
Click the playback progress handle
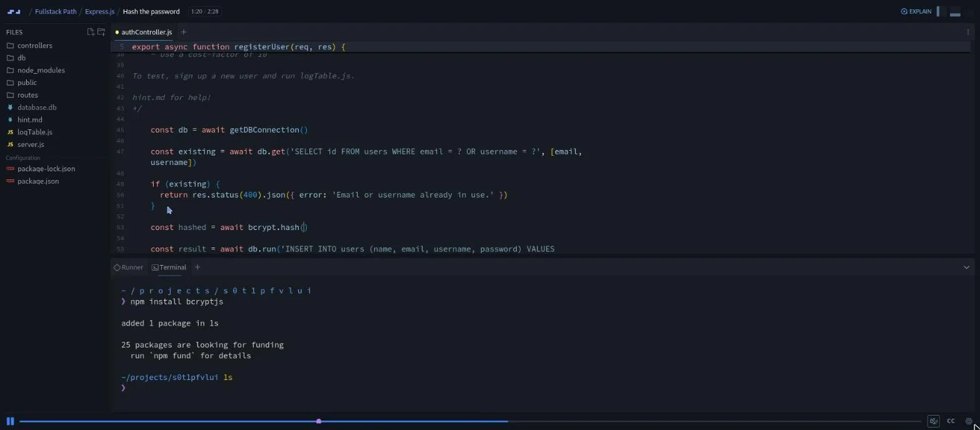point(319,421)
